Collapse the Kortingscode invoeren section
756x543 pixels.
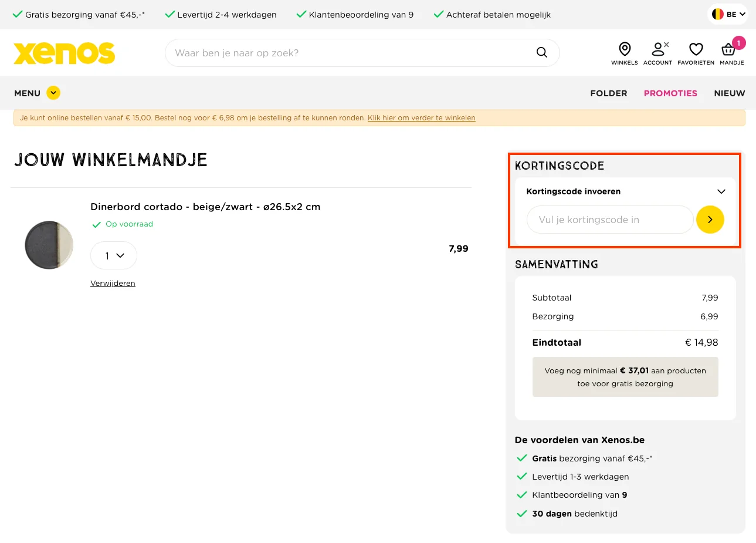[721, 191]
